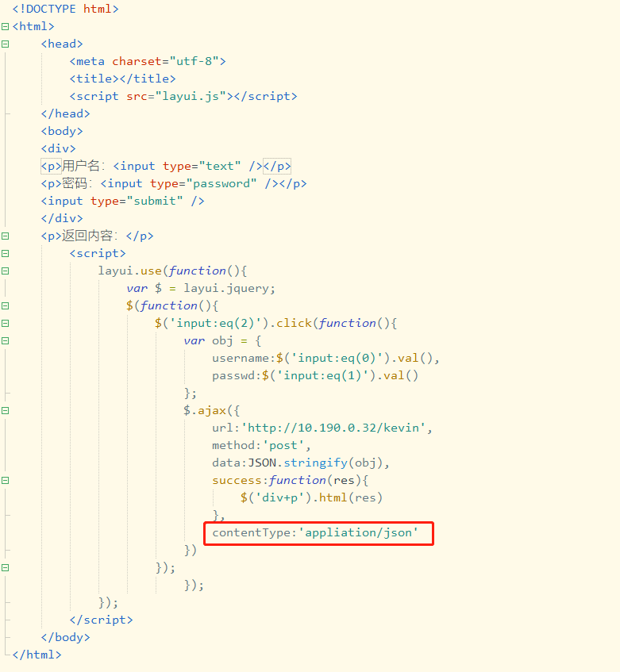The width and height of the screenshot is (620, 672).
Task: Click the <title></title> line
Action: 122,79
